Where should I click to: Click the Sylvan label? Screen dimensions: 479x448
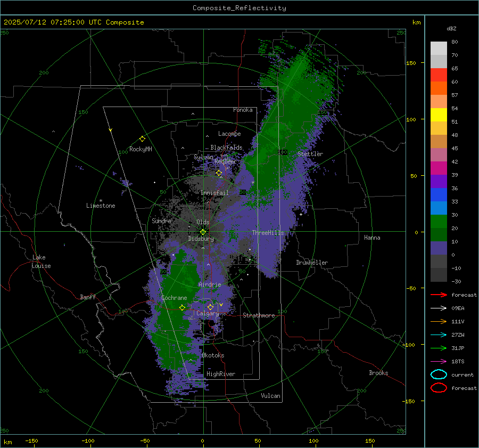coord(203,157)
